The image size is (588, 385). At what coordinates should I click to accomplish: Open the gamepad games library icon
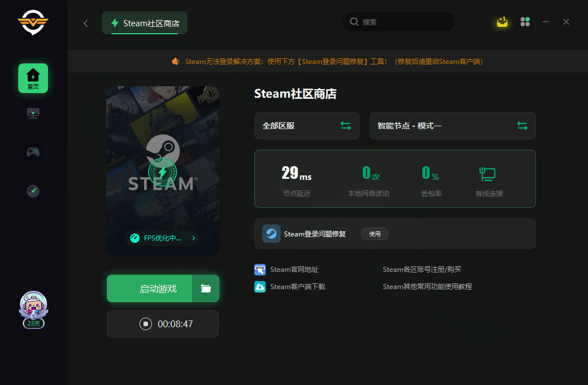pos(33,152)
